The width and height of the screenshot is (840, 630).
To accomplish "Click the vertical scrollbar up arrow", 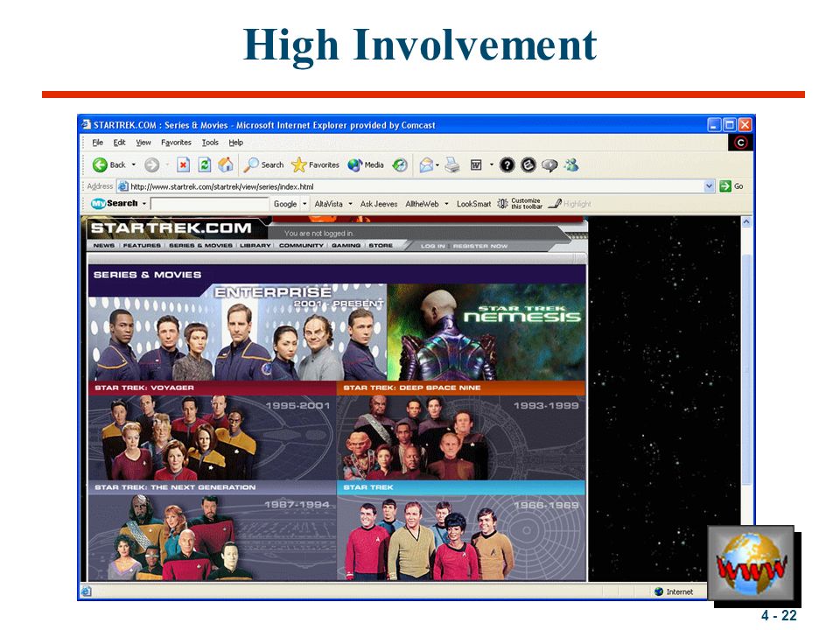I will click(x=746, y=221).
